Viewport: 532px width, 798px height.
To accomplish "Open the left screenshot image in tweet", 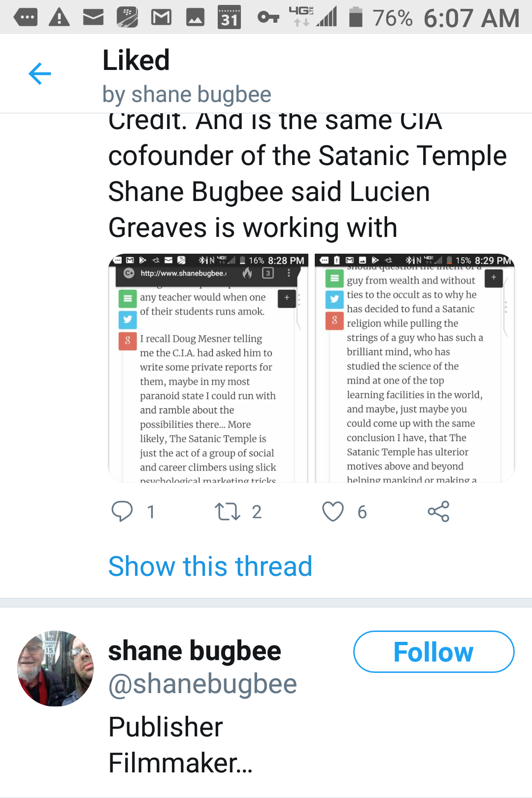I will [208, 368].
